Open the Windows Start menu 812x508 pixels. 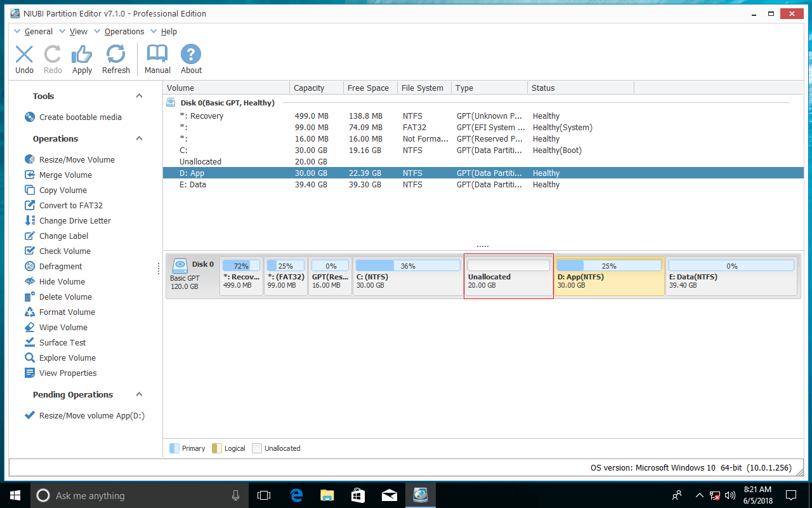(x=14, y=495)
